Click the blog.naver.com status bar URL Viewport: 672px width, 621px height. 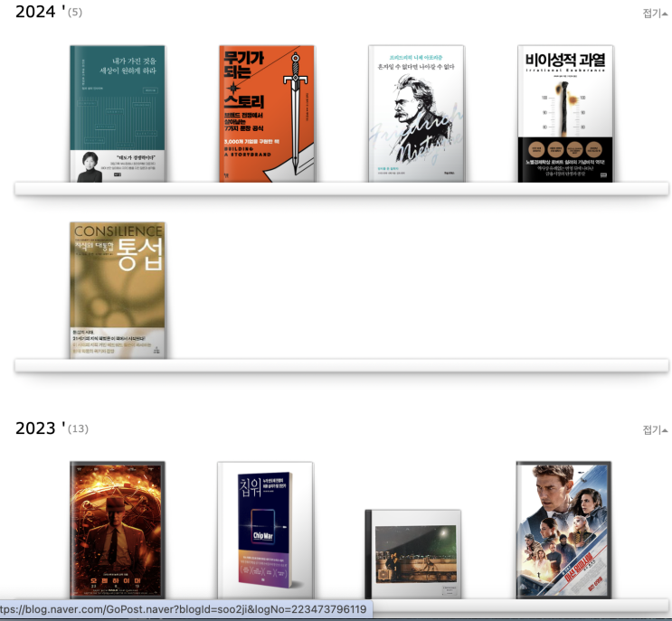click(184, 609)
